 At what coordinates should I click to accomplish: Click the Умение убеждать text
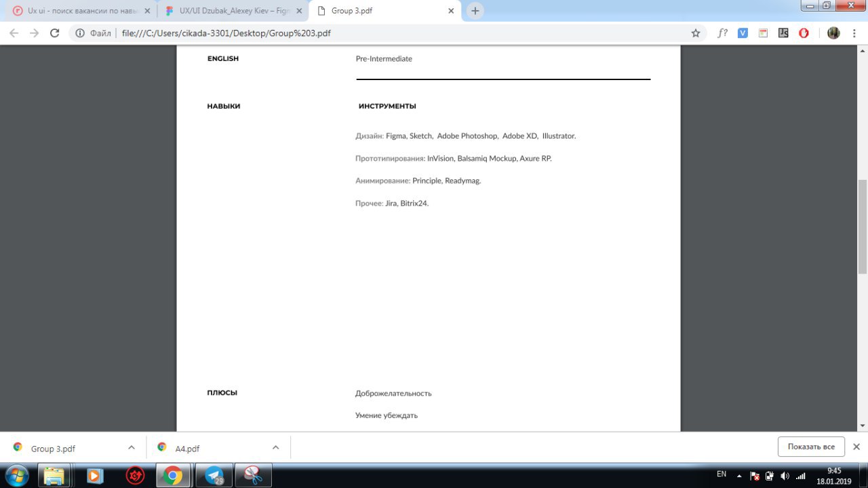387,415
